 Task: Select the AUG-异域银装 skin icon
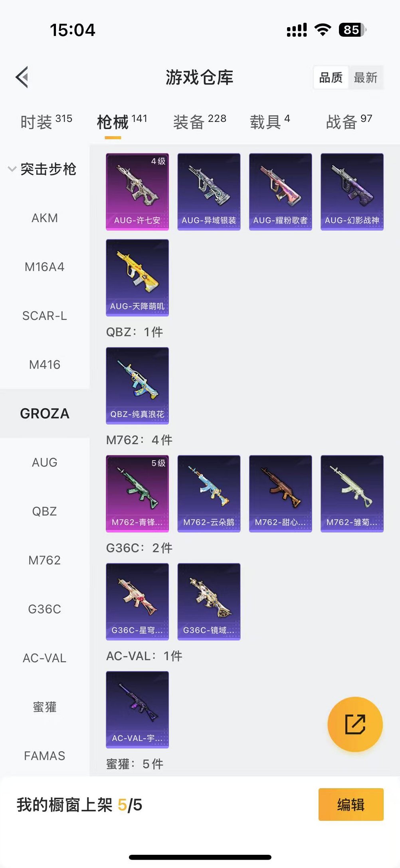[209, 192]
